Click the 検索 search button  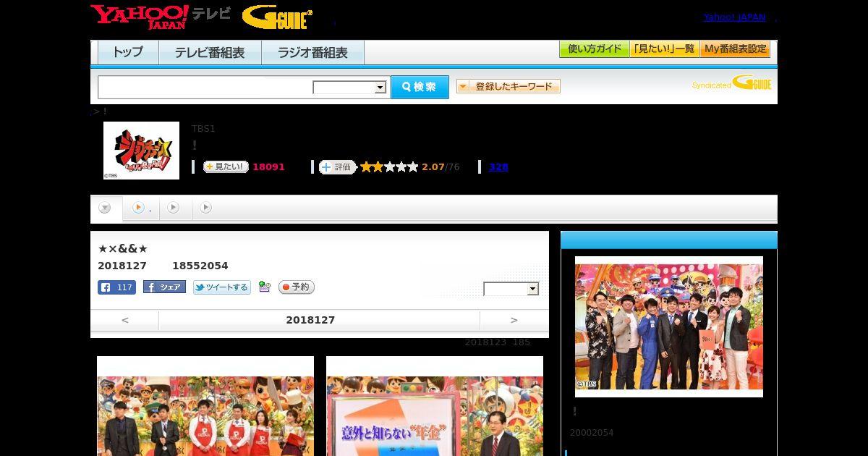[420, 87]
